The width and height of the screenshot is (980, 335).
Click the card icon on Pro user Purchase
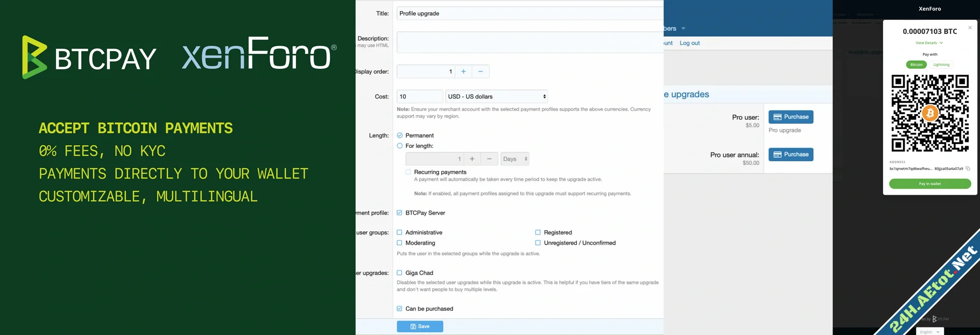pos(777,117)
